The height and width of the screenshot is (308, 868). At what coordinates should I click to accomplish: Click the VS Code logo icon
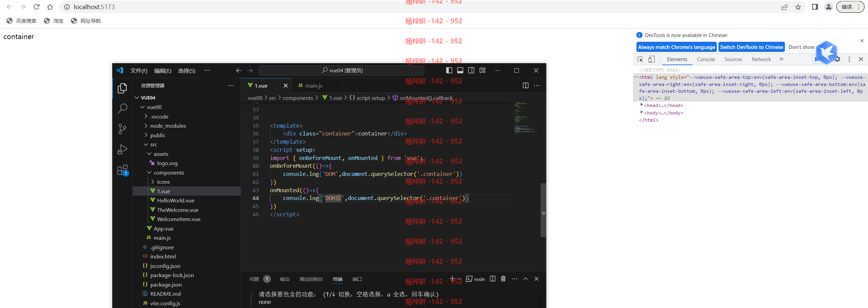coord(120,70)
